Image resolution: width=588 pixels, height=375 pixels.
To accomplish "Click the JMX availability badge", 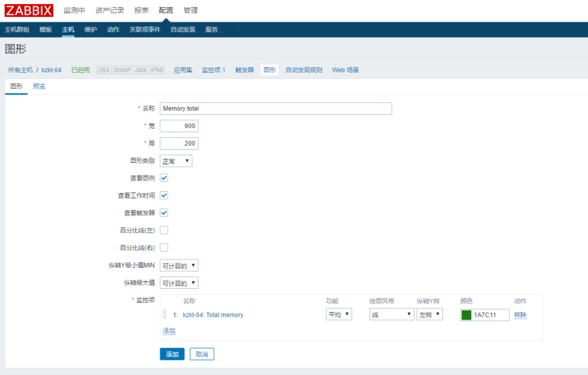I will pos(141,70).
